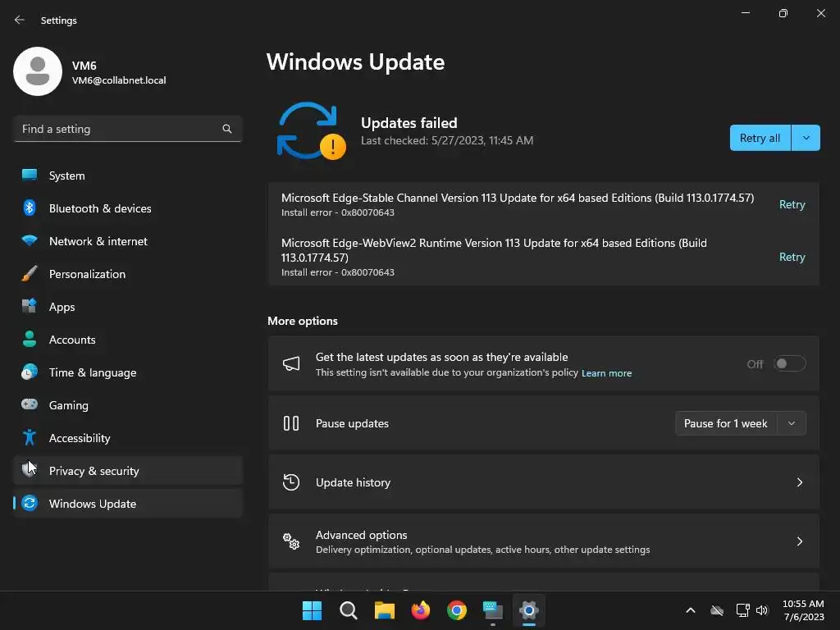Click VM6@collabnet.local account text
Screen dimensions: 840x630
point(119,80)
